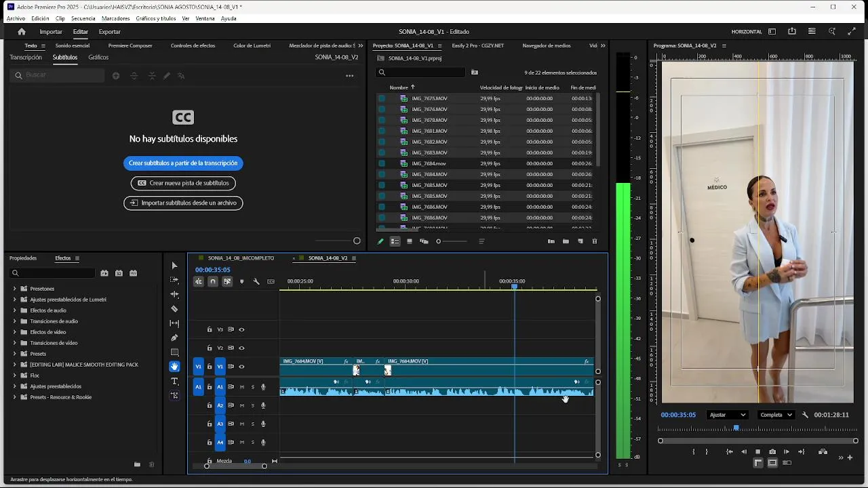868x488 pixels.
Task: Toggle snap in timeline
Action: point(213,281)
